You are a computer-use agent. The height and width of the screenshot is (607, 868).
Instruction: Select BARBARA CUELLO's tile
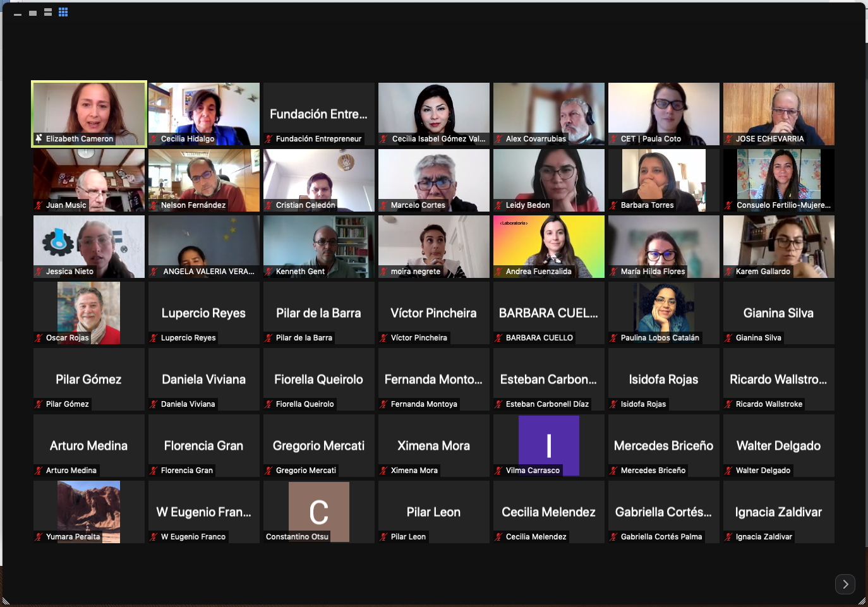click(549, 313)
